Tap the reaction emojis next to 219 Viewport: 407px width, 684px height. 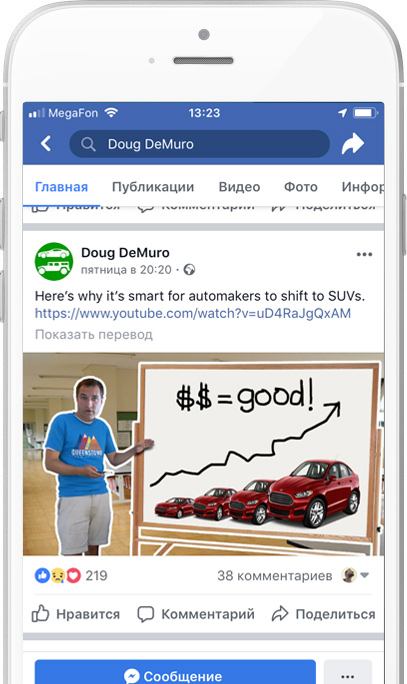point(58,576)
